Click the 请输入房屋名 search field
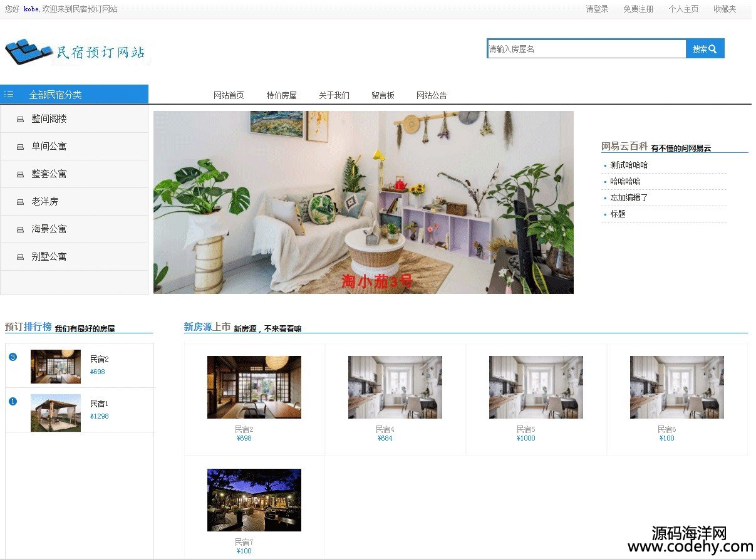Viewport: 756px width, 559px height. coord(587,49)
